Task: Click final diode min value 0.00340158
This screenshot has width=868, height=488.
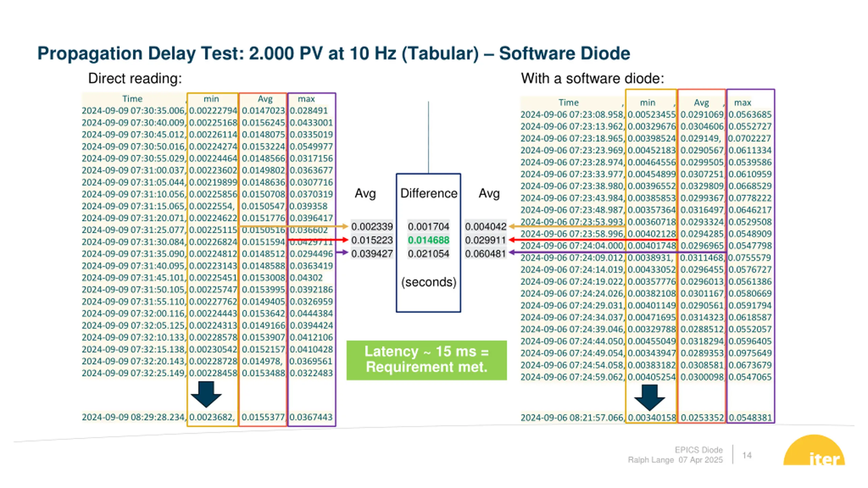Action: click(x=652, y=418)
